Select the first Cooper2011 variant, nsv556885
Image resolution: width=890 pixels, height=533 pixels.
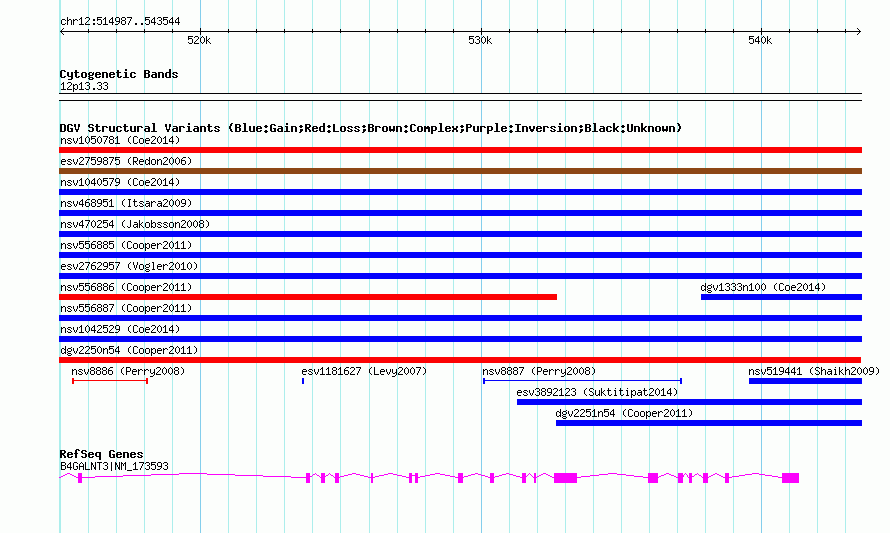tap(126, 245)
